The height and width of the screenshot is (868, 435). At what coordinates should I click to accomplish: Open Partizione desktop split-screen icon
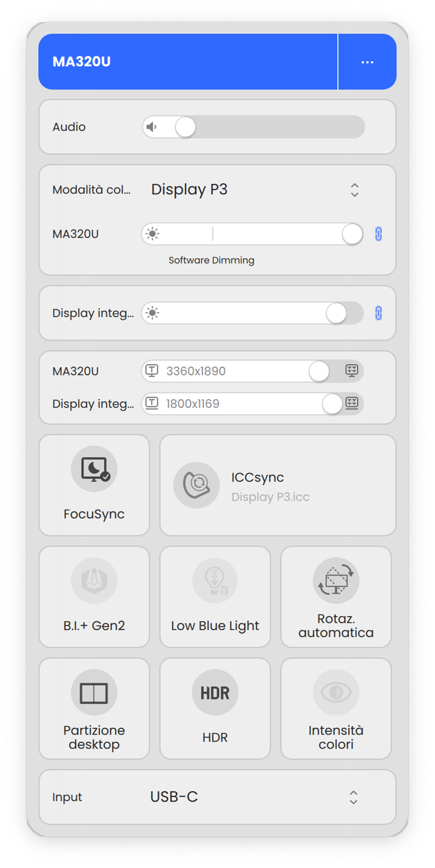click(x=94, y=693)
